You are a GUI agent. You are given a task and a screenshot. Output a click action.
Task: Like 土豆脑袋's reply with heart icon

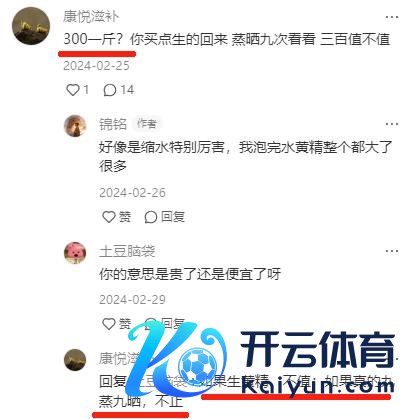109,324
